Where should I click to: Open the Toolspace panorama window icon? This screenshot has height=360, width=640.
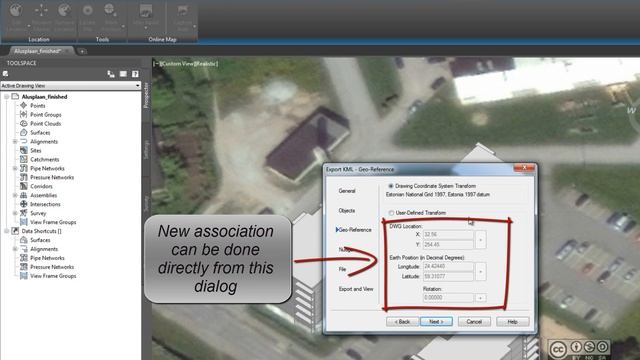coord(123,74)
